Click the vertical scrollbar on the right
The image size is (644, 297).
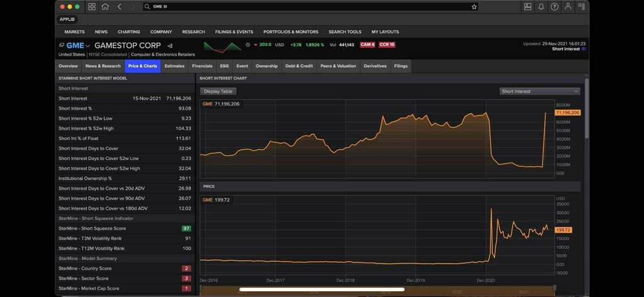coord(587,108)
